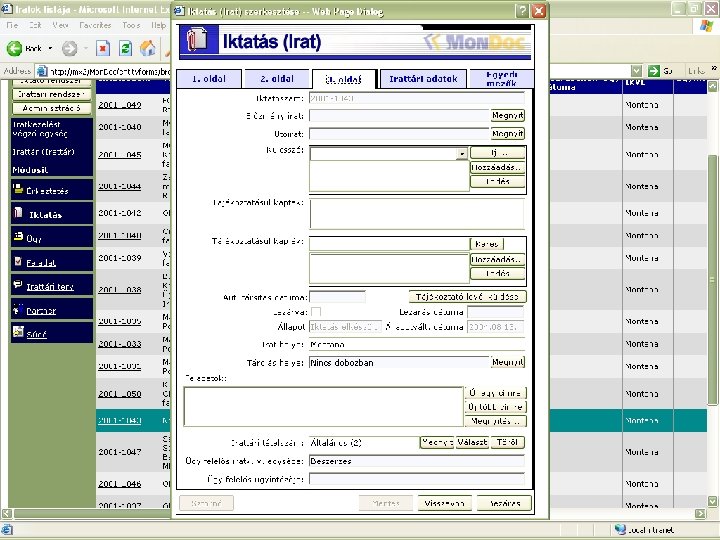Click Megnyit next to Előzmény irat
Image resolution: width=720 pixels, height=540 pixels.
coord(508,115)
